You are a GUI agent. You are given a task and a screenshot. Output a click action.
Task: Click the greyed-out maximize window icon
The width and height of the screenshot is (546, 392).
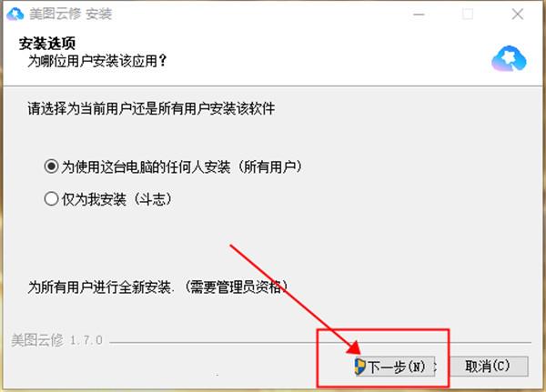[468, 15]
